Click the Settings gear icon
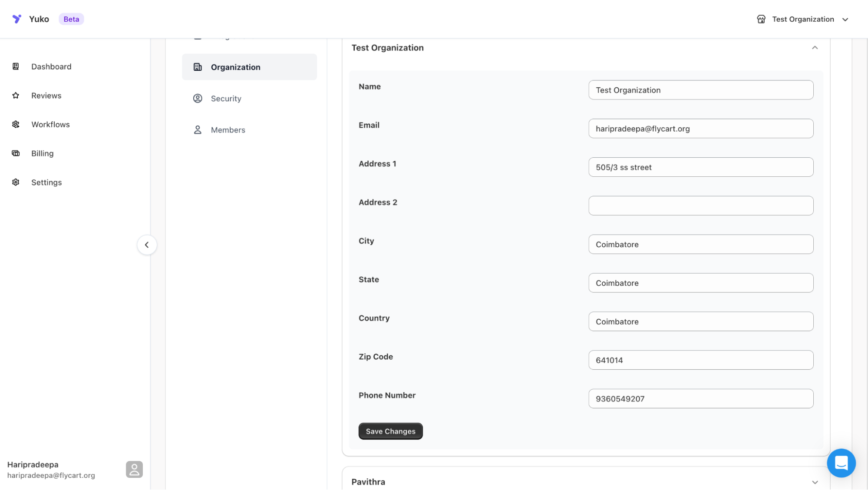The width and height of the screenshot is (868, 490). pyautogui.click(x=16, y=182)
